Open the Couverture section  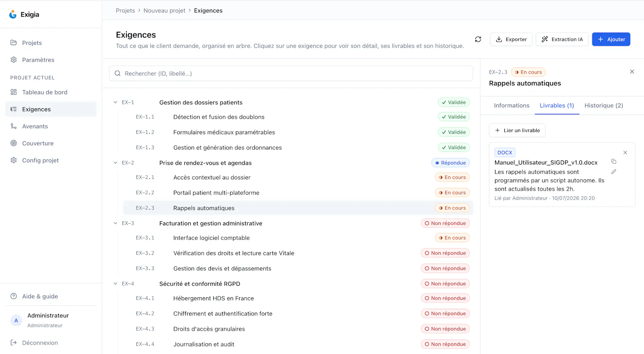[x=51, y=143]
